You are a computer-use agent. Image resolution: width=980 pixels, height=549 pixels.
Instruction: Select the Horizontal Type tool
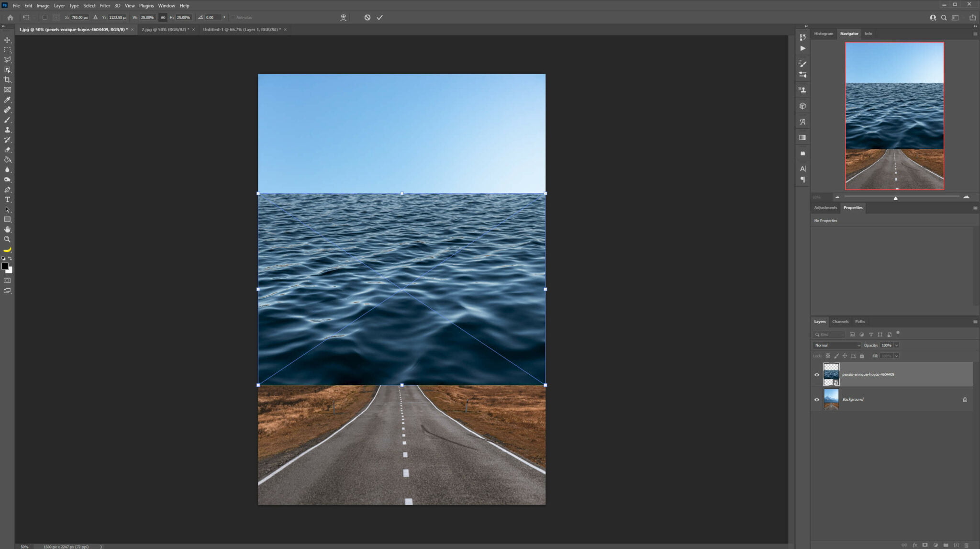[8, 200]
